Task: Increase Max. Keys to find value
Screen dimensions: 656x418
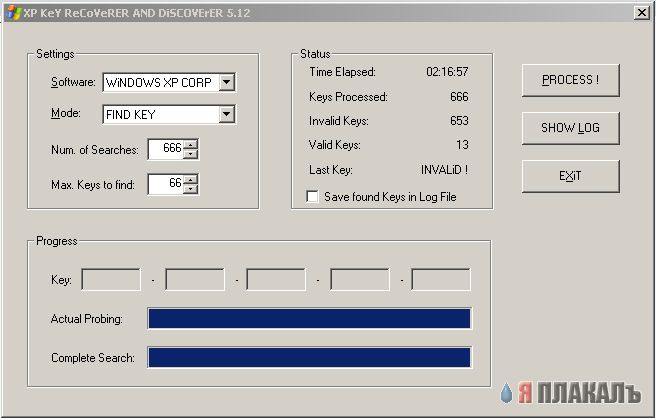Action: 190,180
